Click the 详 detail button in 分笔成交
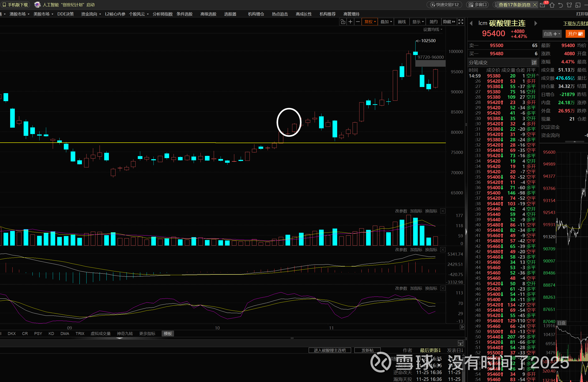This screenshot has height=382, width=588. pyautogui.click(x=534, y=62)
